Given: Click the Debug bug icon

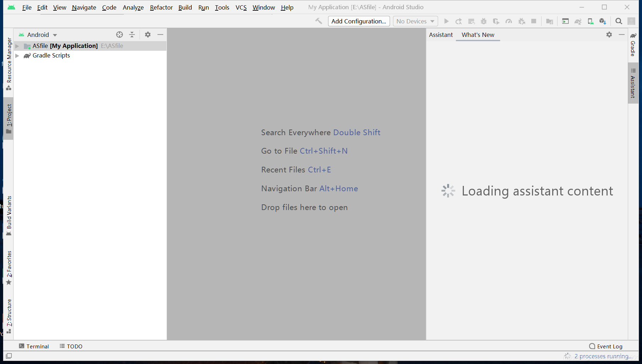Looking at the screenshot, I should 484,21.
